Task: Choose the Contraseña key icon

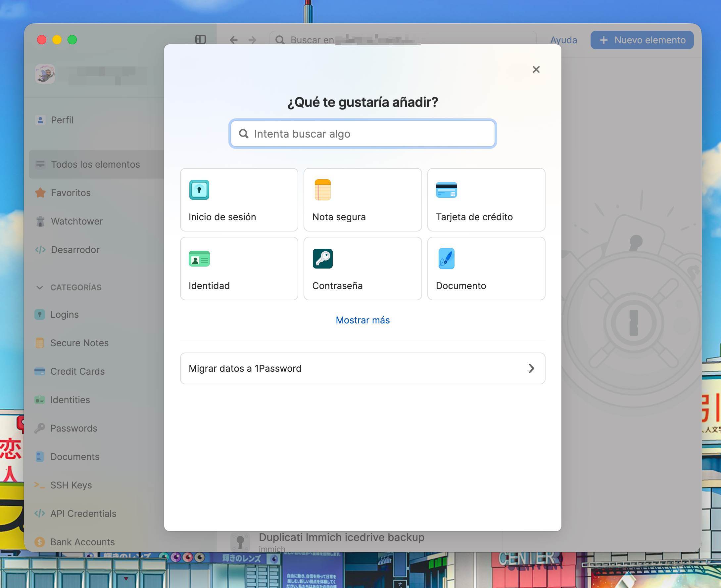Action: coord(322,259)
